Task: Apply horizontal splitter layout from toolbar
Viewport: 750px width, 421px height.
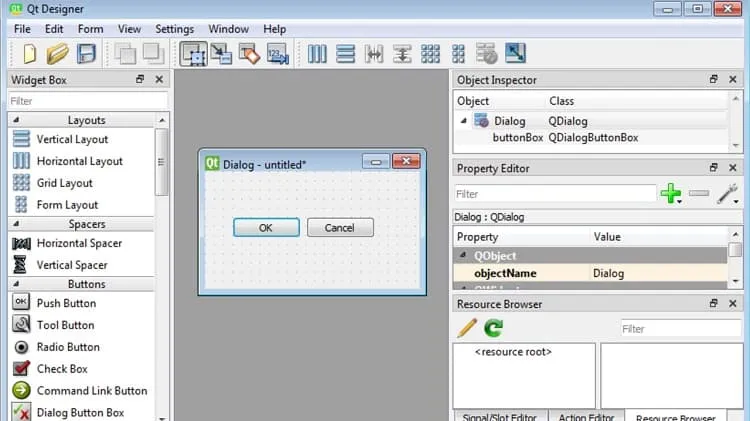Action: [x=374, y=54]
